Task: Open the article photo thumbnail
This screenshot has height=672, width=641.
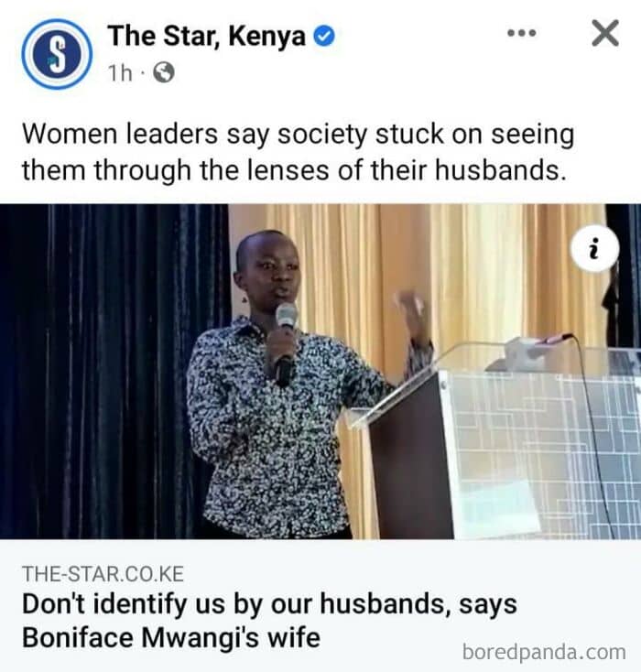Action: click(x=320, y=371)
